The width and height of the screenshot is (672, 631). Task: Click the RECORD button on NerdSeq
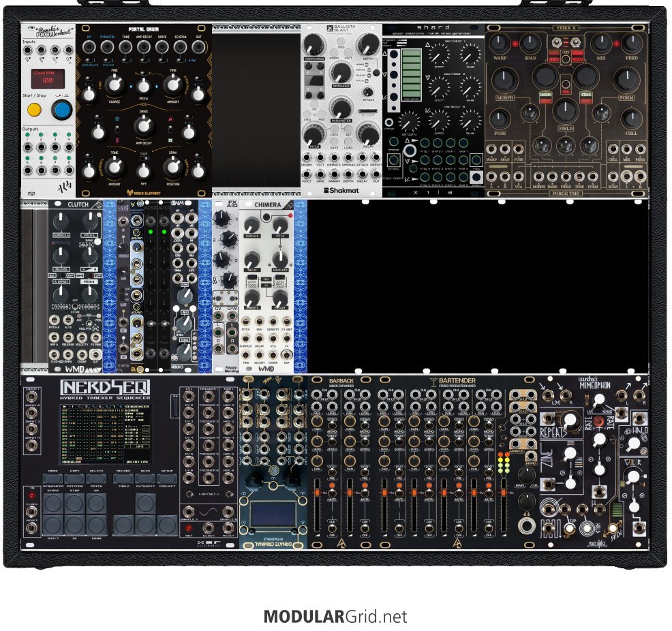click(x=123, y=477)
